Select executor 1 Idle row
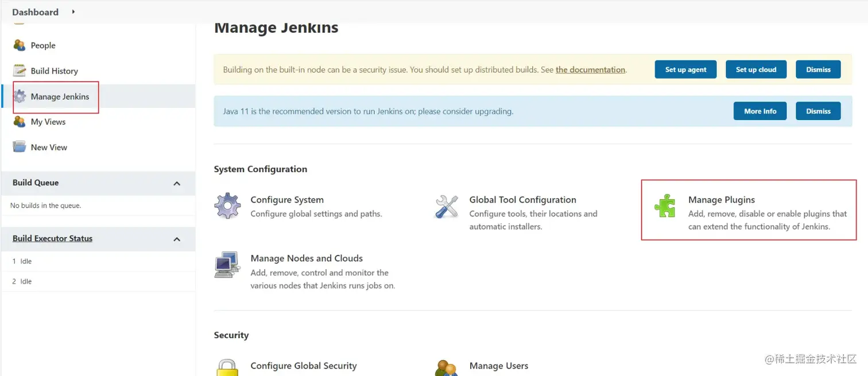Screen dimensions: 868x376 click(98, 261)
